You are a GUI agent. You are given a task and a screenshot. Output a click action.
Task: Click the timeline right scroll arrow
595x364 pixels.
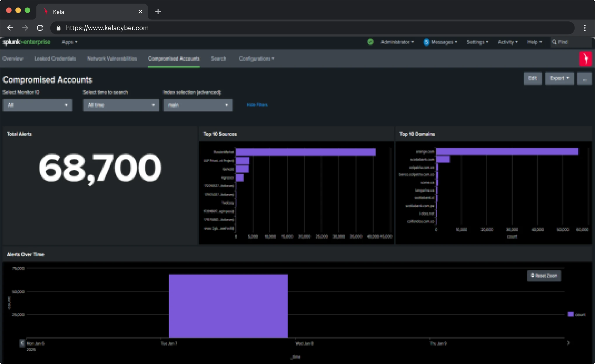point(568,343)
